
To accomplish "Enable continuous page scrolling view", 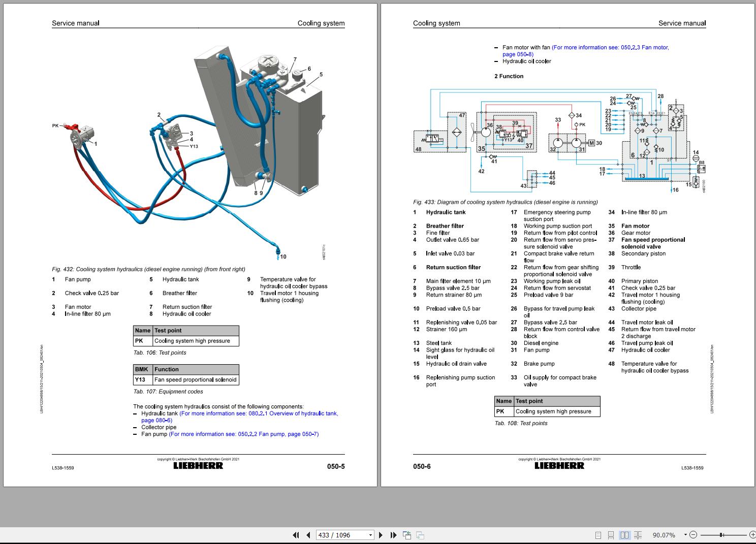I will point(611,535).
